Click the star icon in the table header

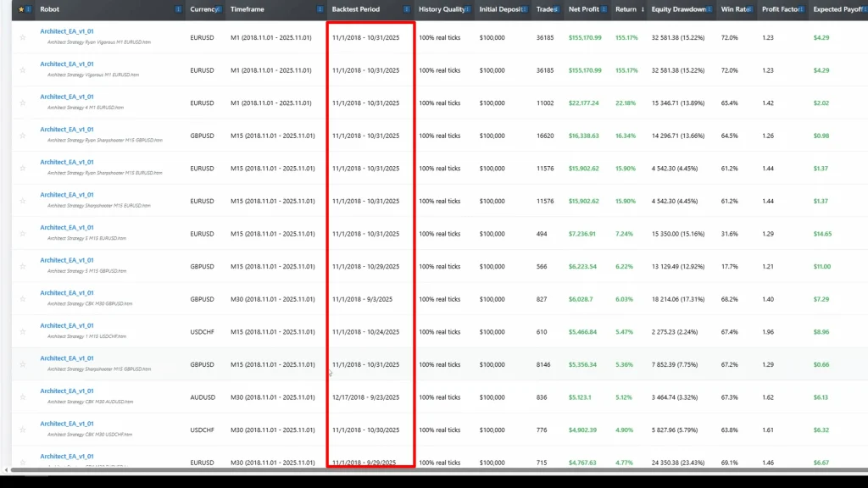(x=21, y=9)
